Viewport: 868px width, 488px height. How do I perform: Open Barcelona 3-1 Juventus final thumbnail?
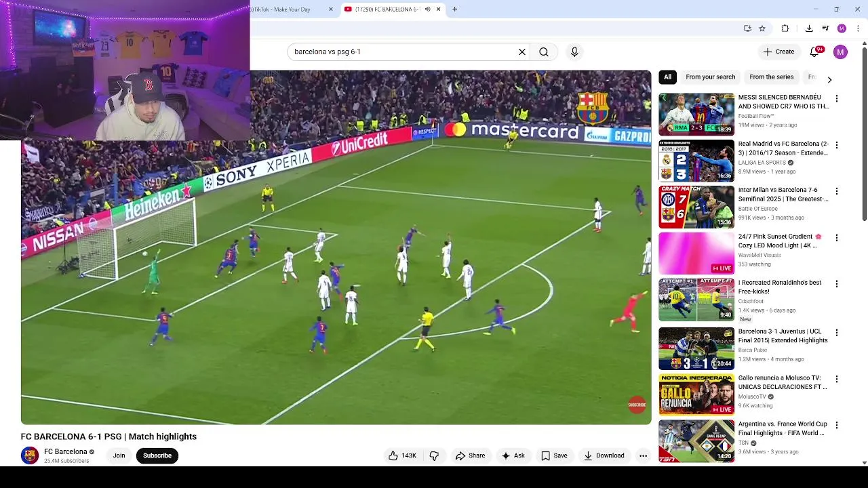(696, 348)
